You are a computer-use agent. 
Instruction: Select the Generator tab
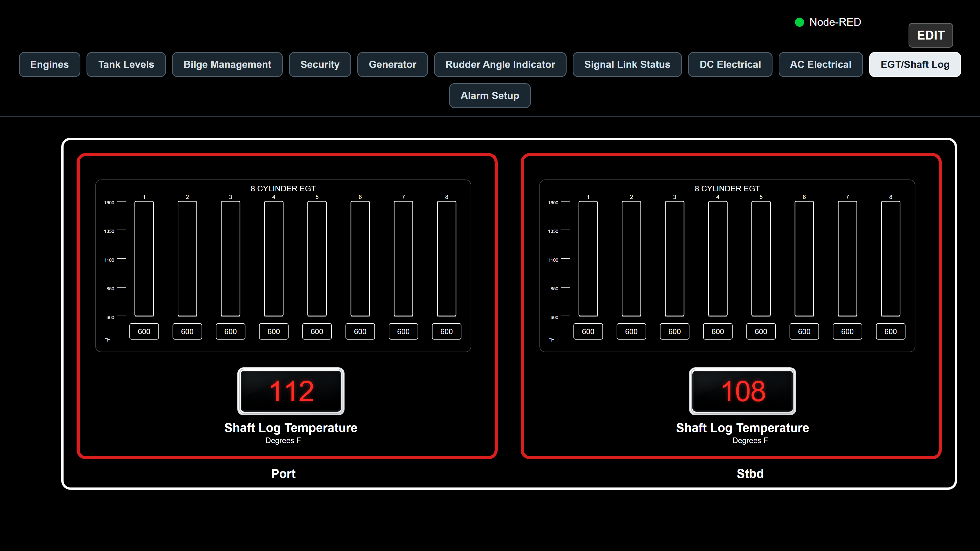392,65
